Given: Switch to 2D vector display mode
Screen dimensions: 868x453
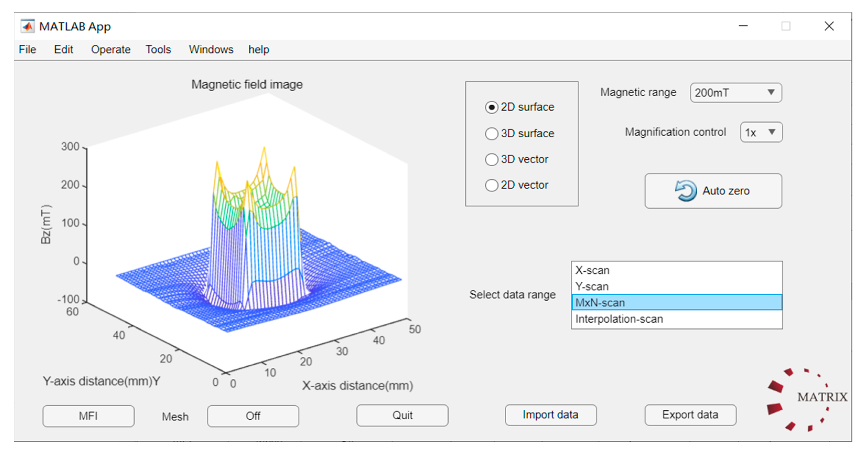Looking at the screenshot, I should [x=491, y=185].
